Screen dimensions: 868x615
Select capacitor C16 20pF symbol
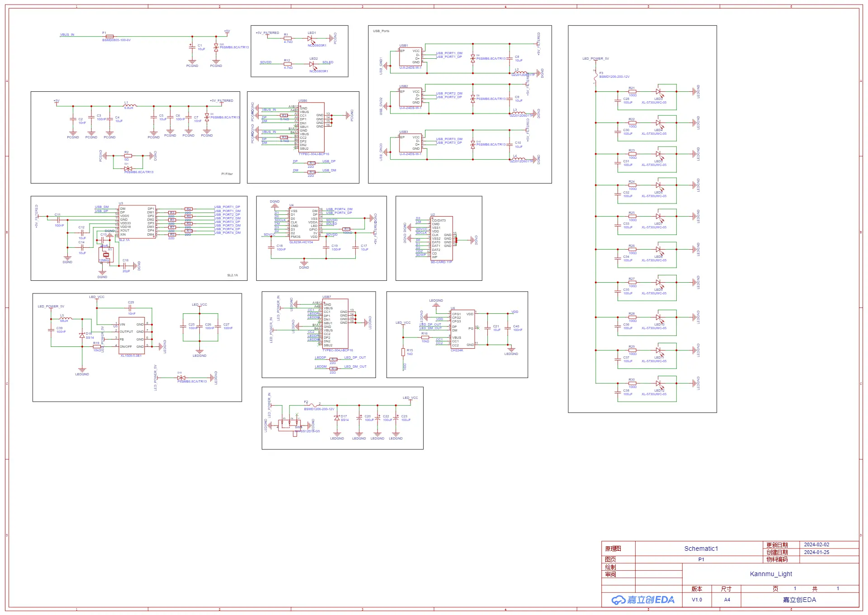click(x=124, y=266)
